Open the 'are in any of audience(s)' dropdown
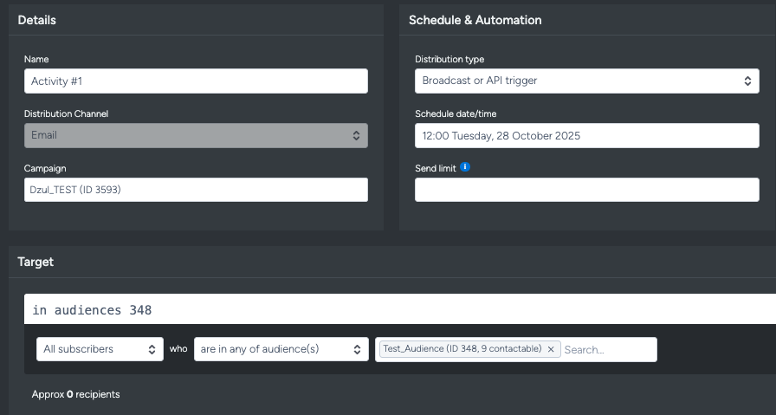The image size is (776, 416). point(280,349)
